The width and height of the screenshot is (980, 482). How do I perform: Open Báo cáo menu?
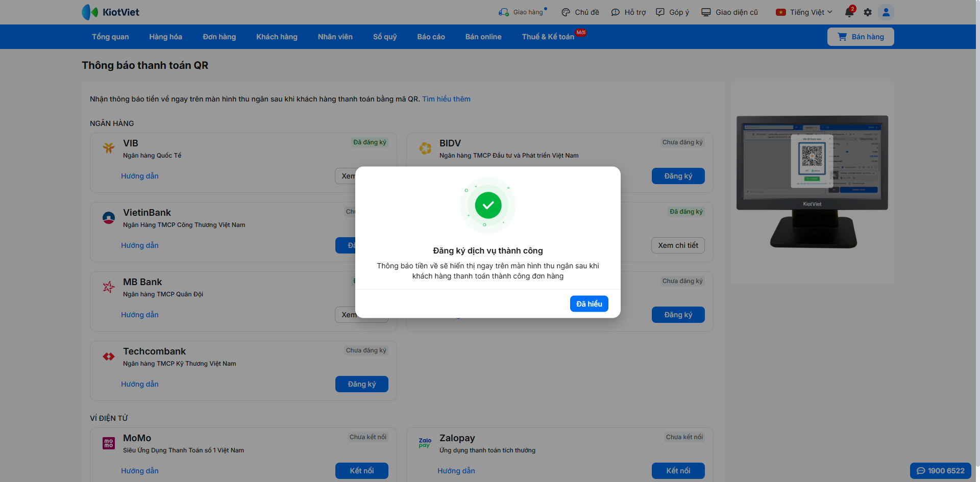[x=431, y=37]
